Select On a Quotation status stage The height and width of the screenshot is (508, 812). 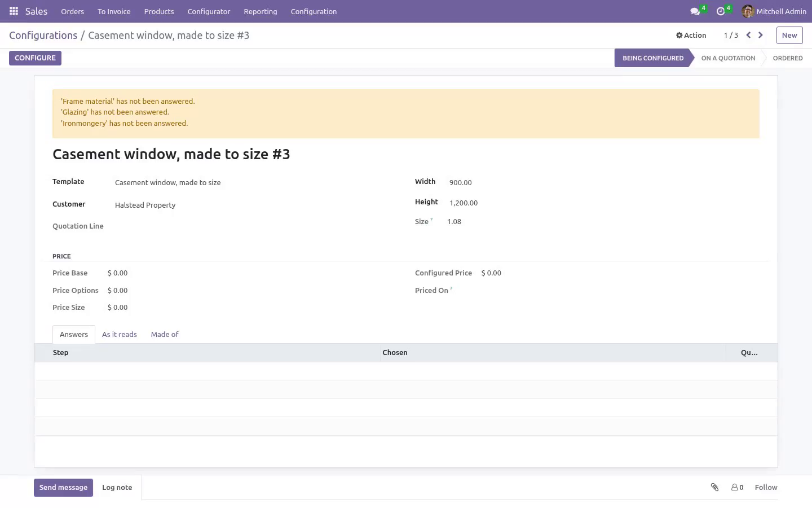pyautogui.click(x=728, y=58)
